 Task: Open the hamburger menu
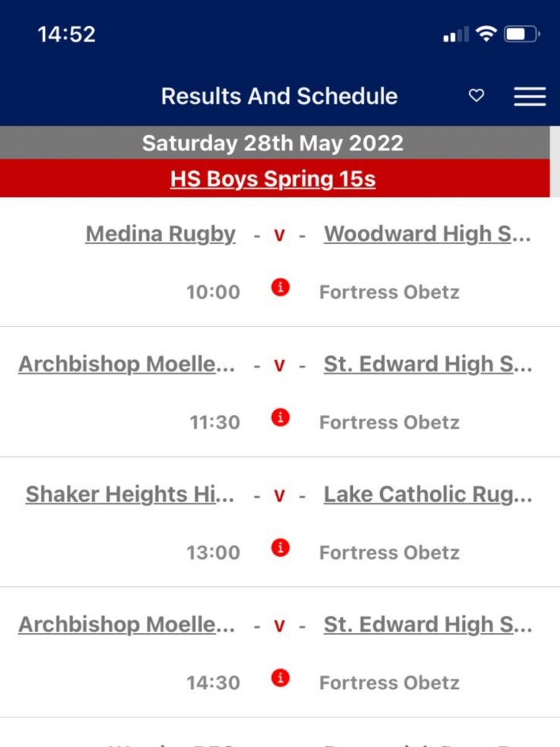(530, 96)
